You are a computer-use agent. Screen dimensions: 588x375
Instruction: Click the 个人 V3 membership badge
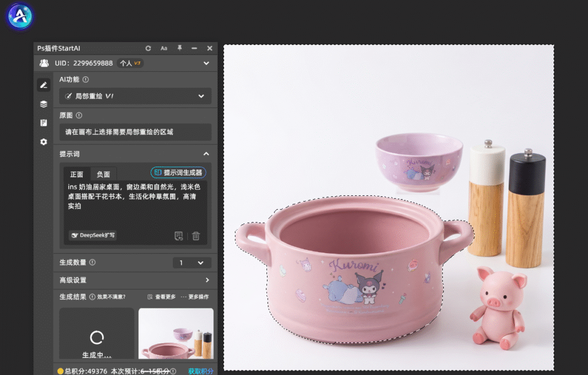130,63
